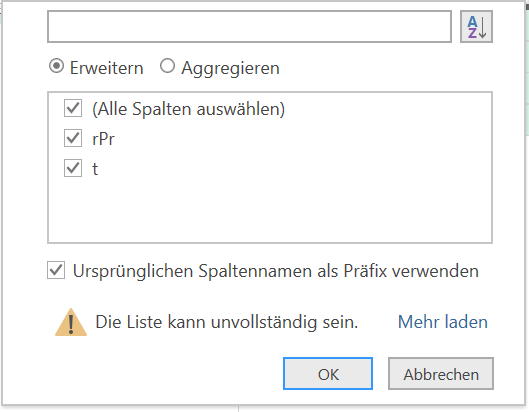
Task: Click the Ursprünglichen Spaltennamen als Präfix label
Action: tap(276, 271)
